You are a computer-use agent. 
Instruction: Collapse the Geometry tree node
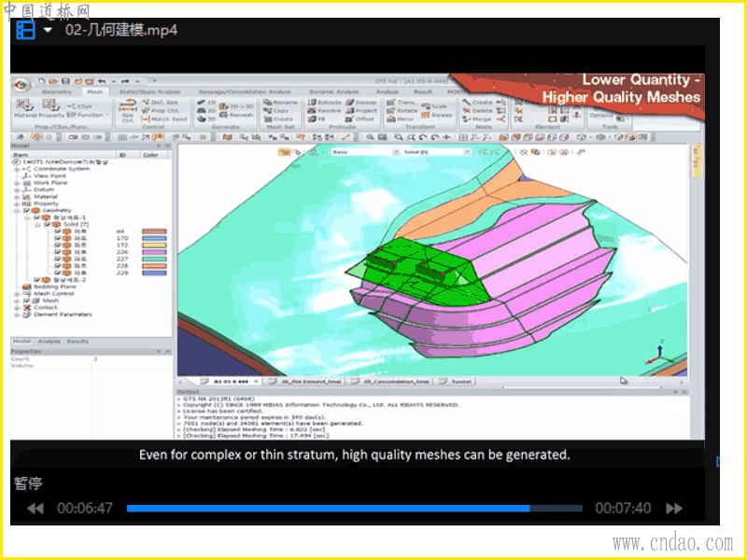[x=17, y=211]
